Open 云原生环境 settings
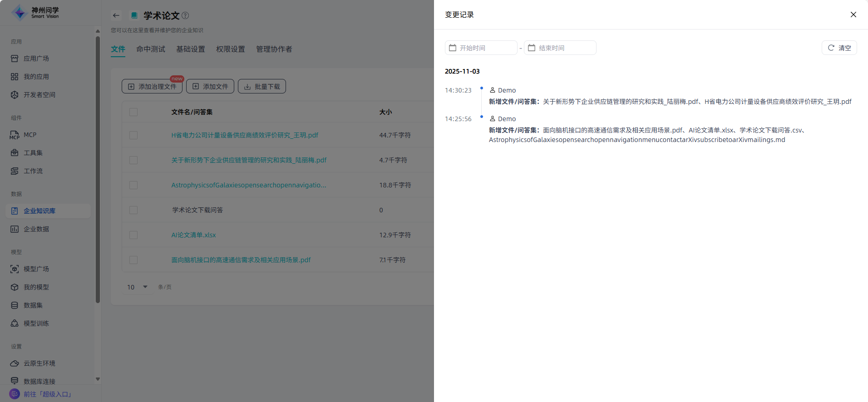The height and width of the screenshot is (402, 868). click(39, 363)
